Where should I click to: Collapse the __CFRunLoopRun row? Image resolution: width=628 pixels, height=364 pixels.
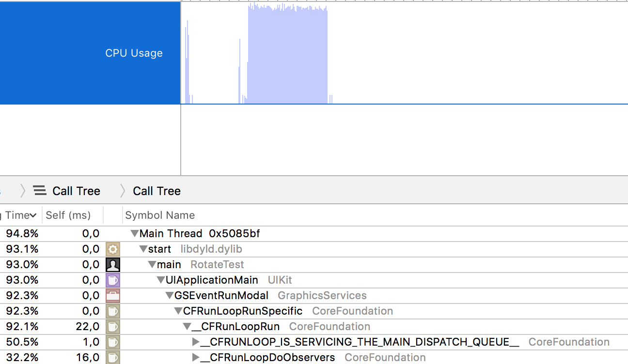click(187, 327)
